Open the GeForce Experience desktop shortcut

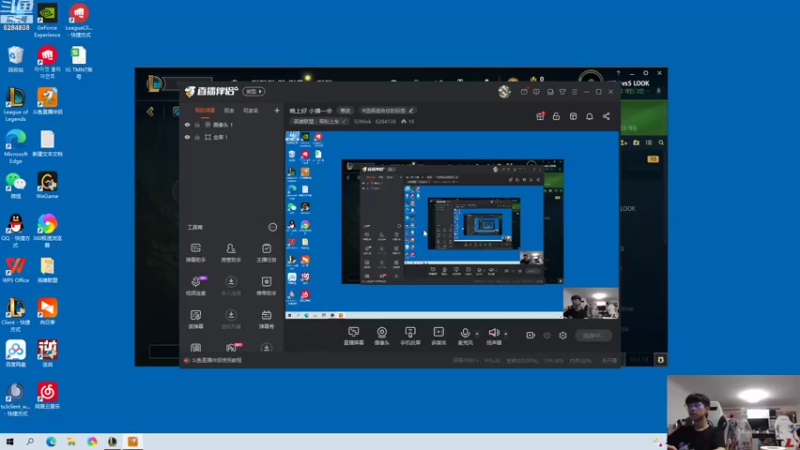click(x=47, y=20)
